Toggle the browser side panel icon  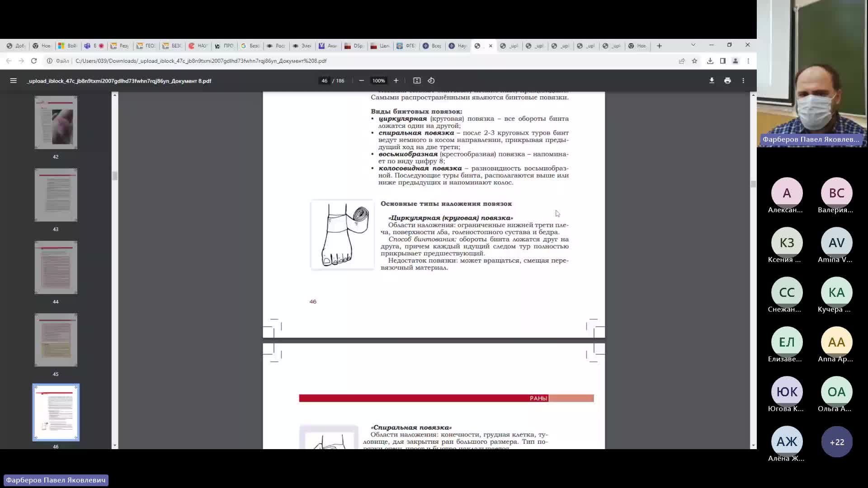pos(723,61)
